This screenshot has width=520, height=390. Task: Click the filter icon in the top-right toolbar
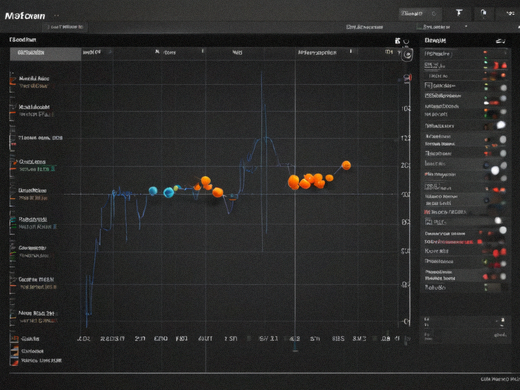[459, 13]
